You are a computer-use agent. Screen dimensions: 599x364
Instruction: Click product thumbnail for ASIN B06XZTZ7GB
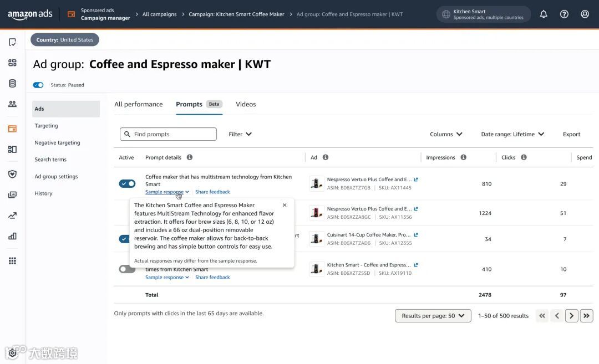(x=316, y=183)
